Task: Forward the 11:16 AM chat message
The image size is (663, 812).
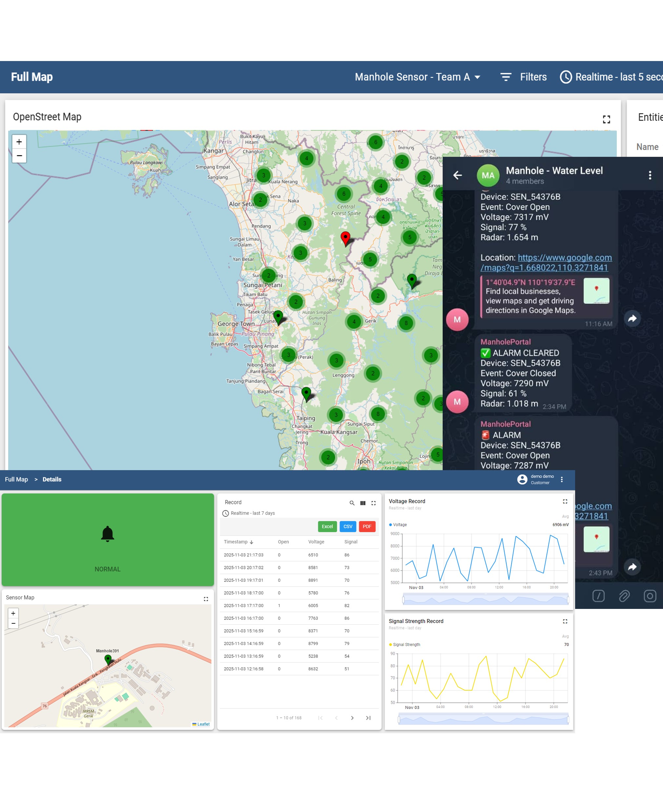Action: [632, 318]
